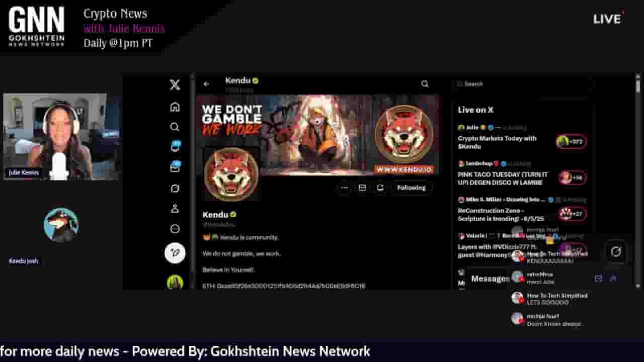Click the 'We do not gamble, we work.' bio line
This screenshot has width=644, height=362.
pos(242,253)
